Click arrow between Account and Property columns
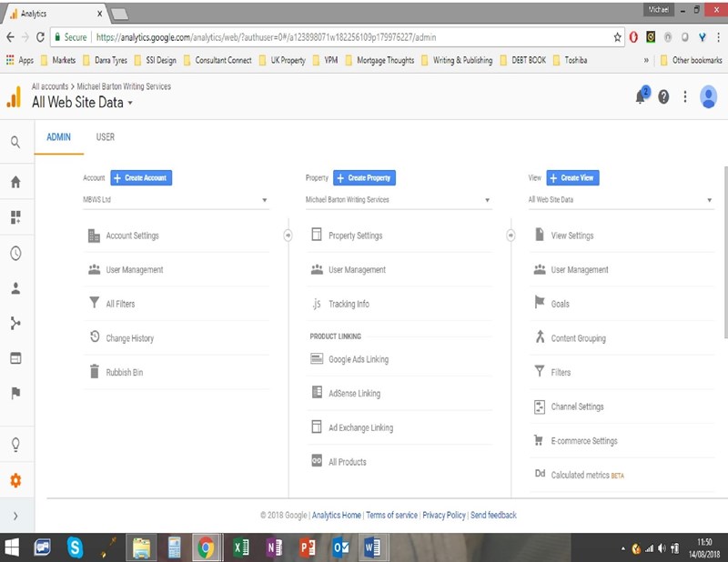728x562 pixels. pos(288,236)
